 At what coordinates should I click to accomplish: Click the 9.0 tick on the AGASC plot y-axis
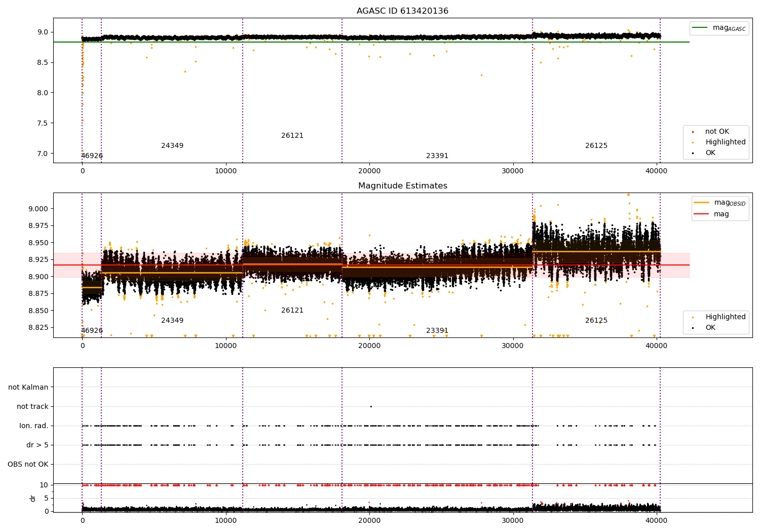coord(43,32)
